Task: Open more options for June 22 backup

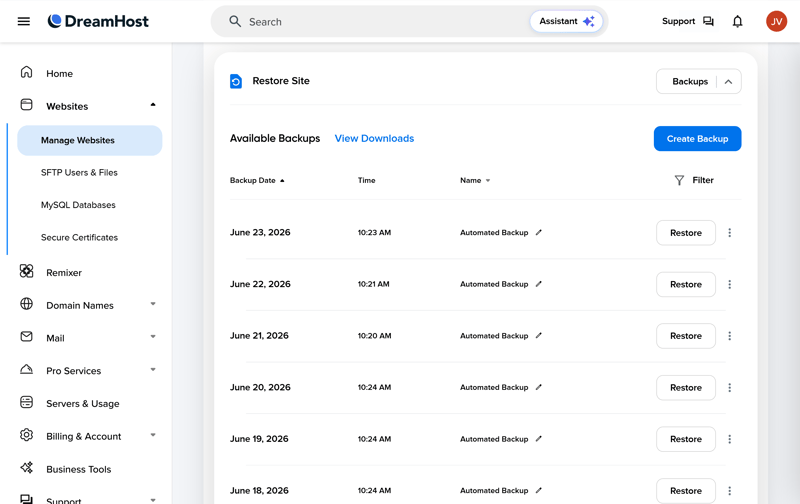Action: [x=730, y=284]
